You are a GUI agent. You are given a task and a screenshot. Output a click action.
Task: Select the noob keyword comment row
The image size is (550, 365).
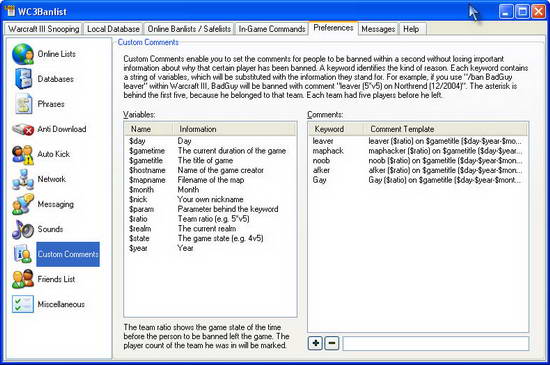[x=418, y=161]
